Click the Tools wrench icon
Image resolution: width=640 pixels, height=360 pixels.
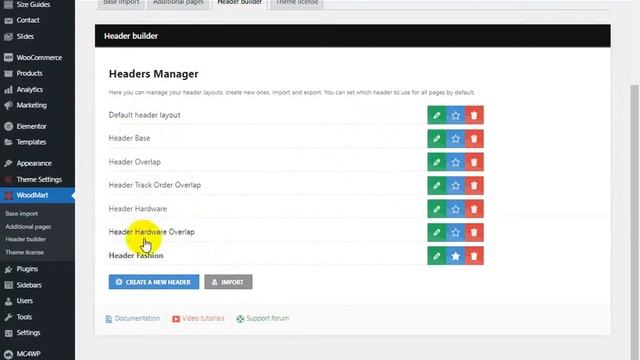[x=9, y=317]
